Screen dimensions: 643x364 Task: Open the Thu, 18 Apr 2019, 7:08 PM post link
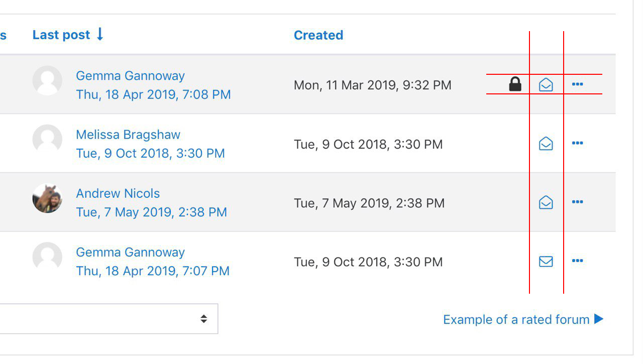(x=153, y=94)
